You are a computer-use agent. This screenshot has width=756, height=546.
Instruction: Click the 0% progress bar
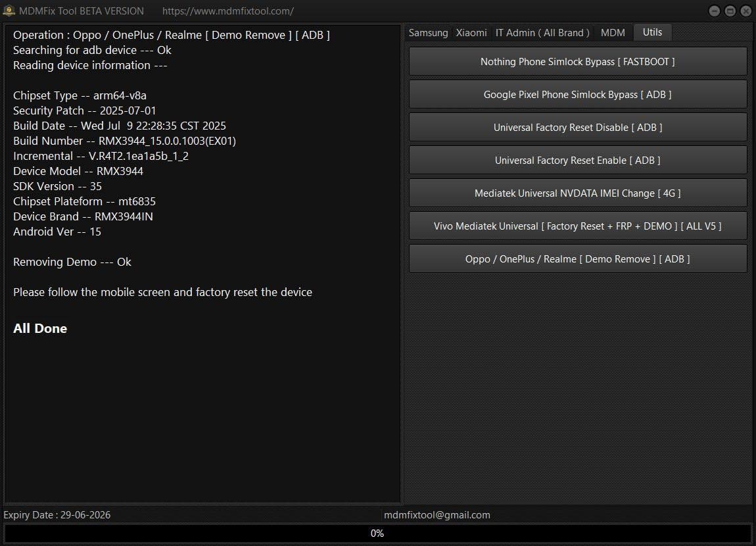click(377, 534)
